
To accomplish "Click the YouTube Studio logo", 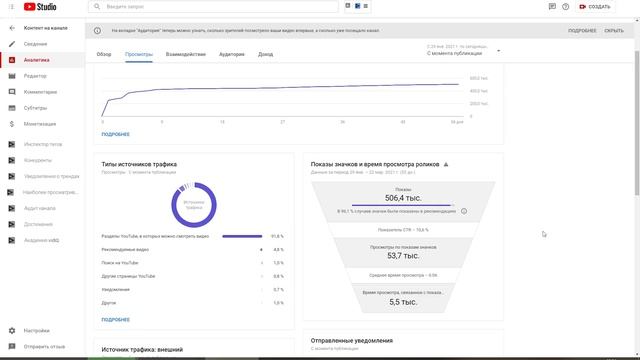I will pos(40,7).
